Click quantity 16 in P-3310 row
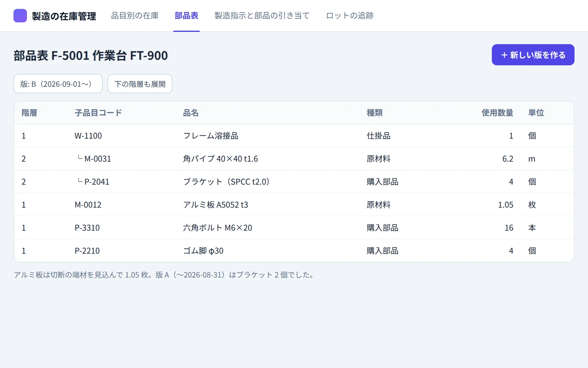Screen dimensions: 588x368 coord(509,228)
